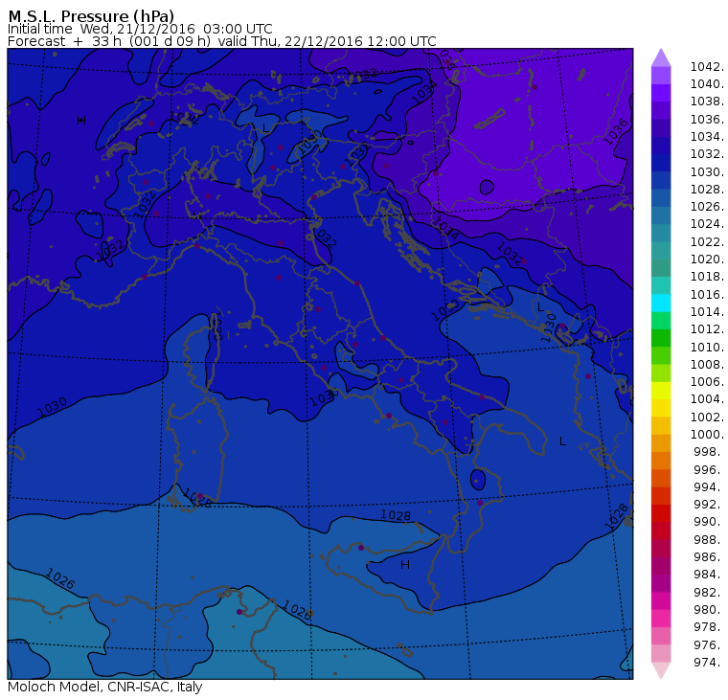Screen dimensions: 728x700
Task: Click the legend value '1022.'
Action: pyautogui.click(x=707, y=242)
